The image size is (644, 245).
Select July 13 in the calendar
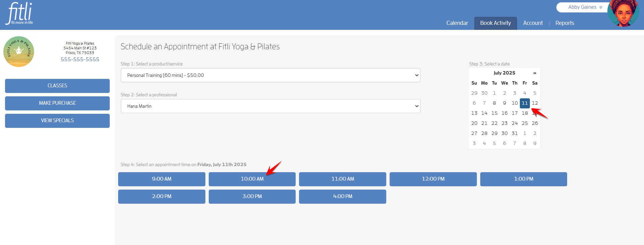click(474, 113)
